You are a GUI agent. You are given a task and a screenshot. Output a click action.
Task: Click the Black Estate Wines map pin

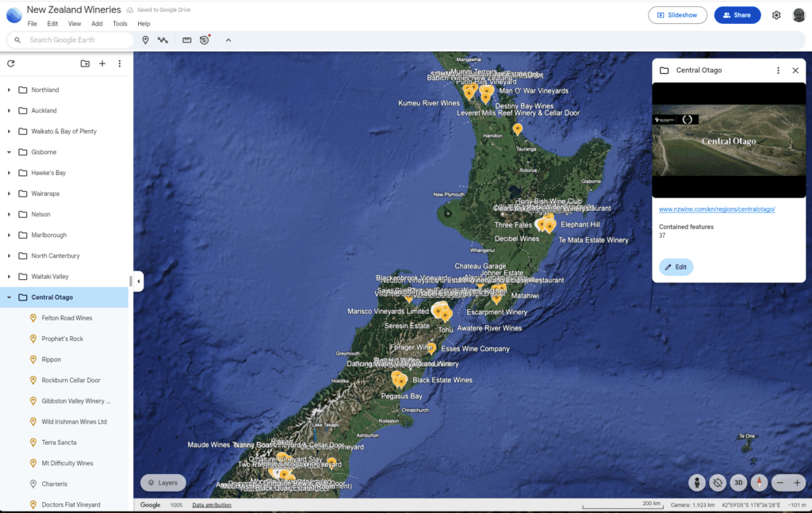401,381
